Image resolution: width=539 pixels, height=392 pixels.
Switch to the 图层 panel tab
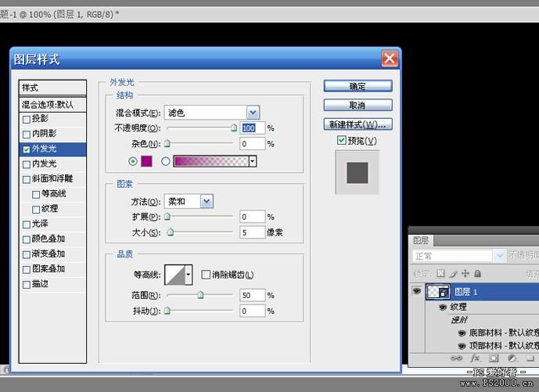click(x=421, y=240)
